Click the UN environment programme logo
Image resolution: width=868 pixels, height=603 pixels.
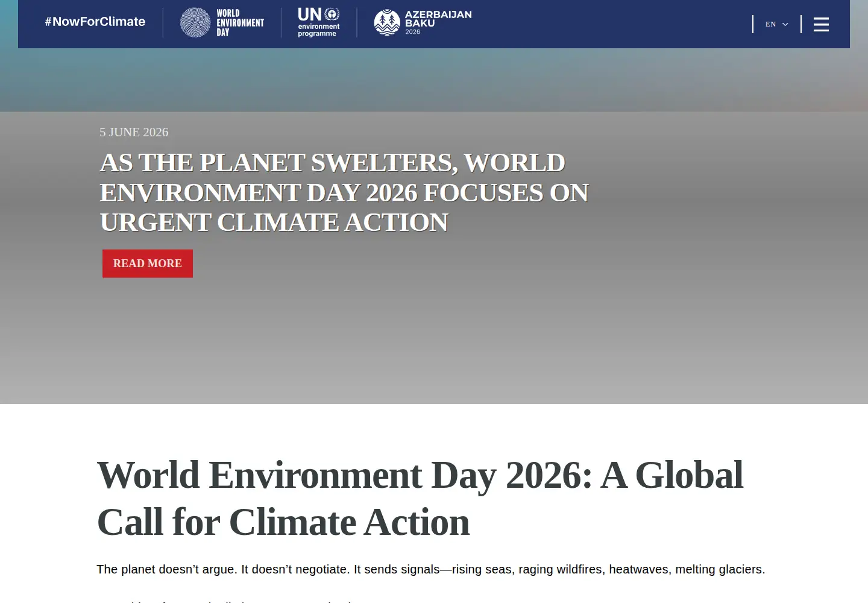(x=319, y=22)
